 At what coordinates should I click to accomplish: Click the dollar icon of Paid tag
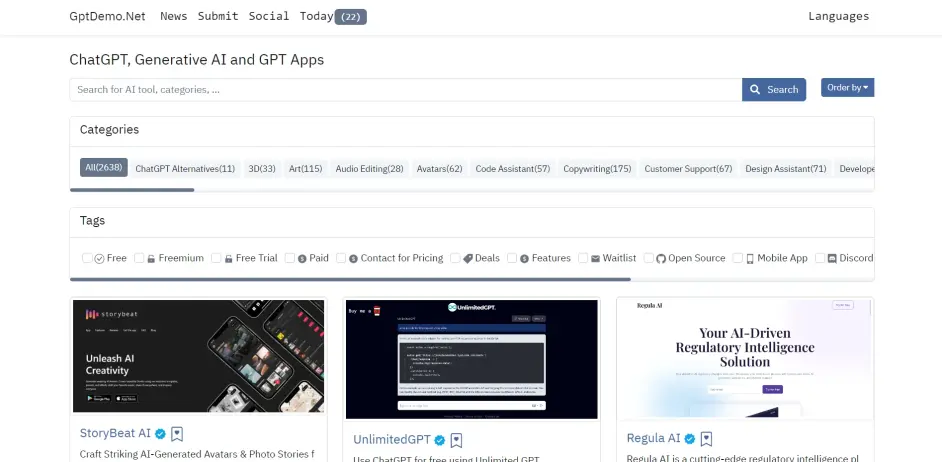point(302,258)
